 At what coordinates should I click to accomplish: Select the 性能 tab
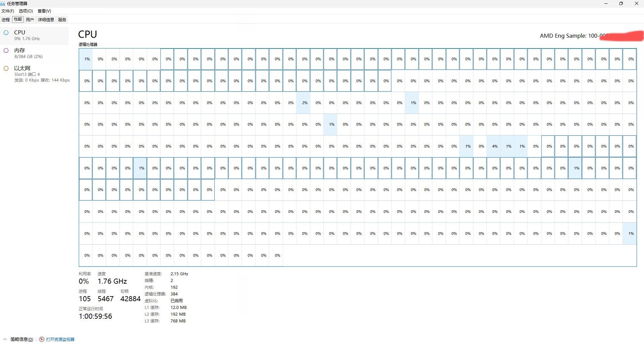18,20
